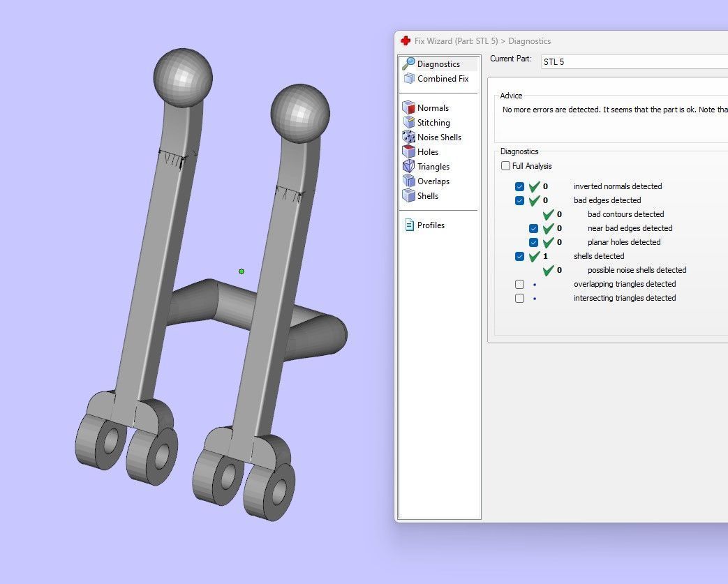Click the Stitching icon
Screen dimensions: 728x584
409,123
